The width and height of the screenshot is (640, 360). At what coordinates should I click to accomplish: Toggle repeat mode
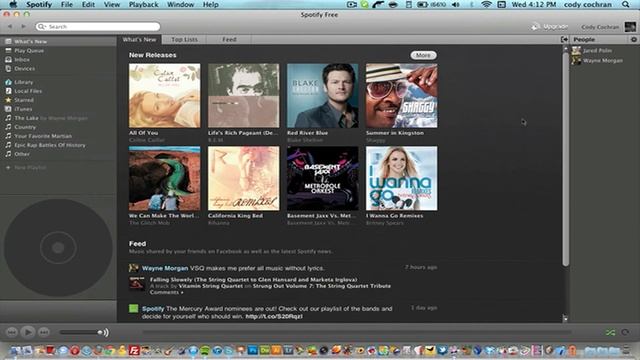(625, 333)
